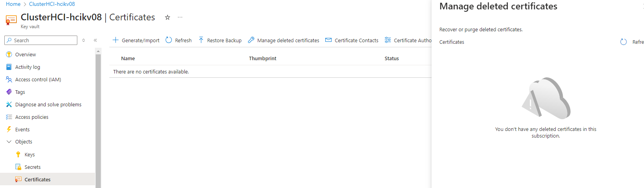
Task: Sort by Thumbprint column header
Action: pyautogui.click(x=262, y=58)
